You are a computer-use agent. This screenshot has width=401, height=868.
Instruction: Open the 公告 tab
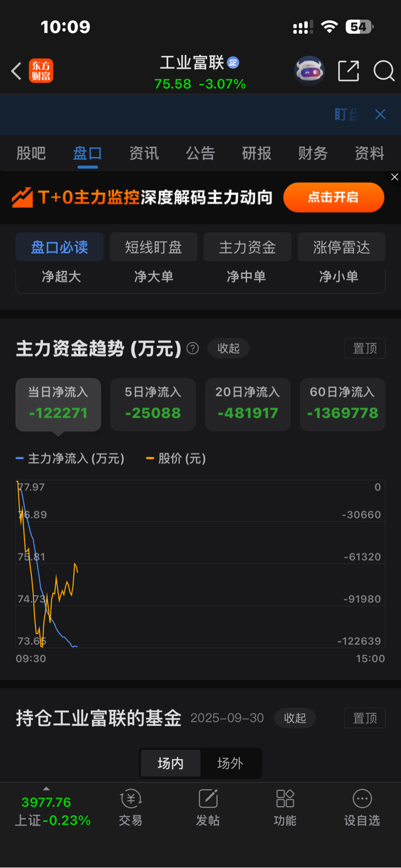coord(200,153)
